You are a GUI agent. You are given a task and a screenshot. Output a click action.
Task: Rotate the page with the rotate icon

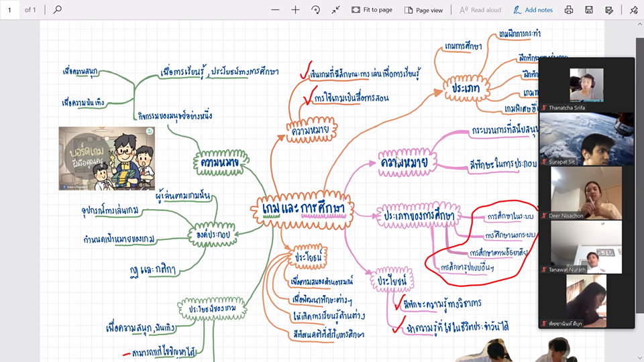click(x=315, y=10)
